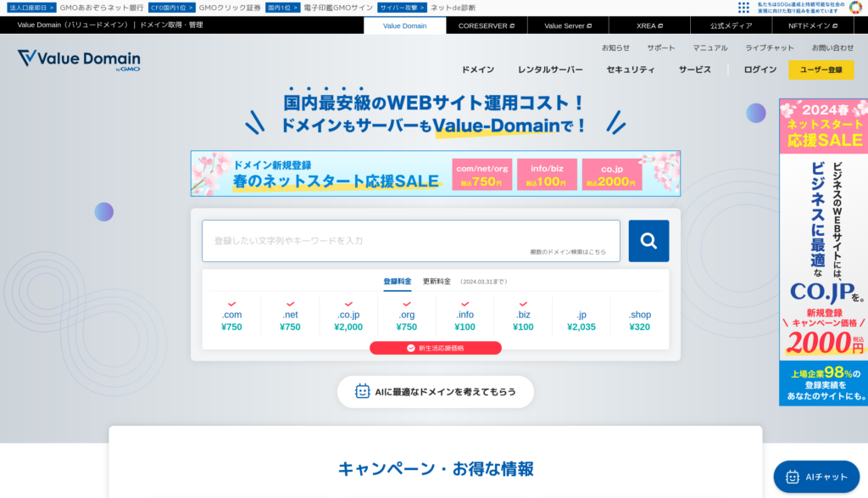This screenshot has width=868, height=498.
Task: Open the マニュアル link
Action: 710,48
